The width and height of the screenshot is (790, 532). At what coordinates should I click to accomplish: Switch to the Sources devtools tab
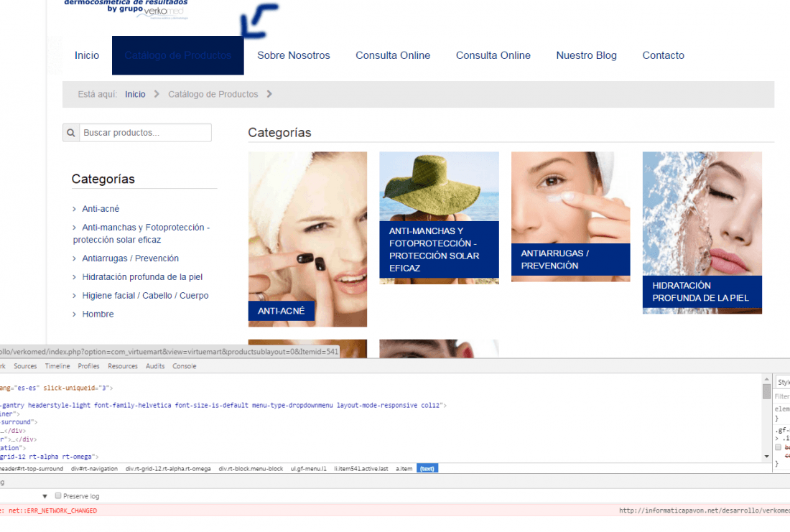point(25,366)
